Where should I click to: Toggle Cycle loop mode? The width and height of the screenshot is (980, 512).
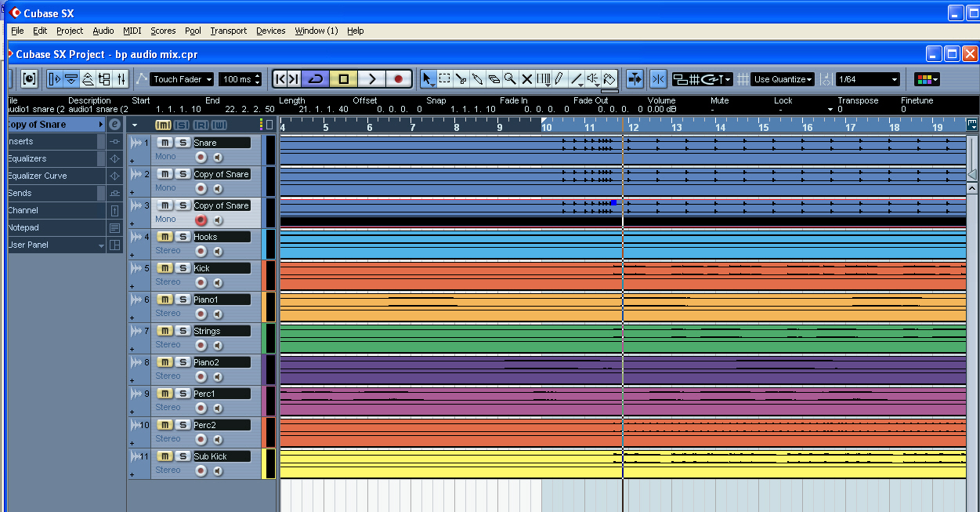pyautogui.click(x=316, y=79)
